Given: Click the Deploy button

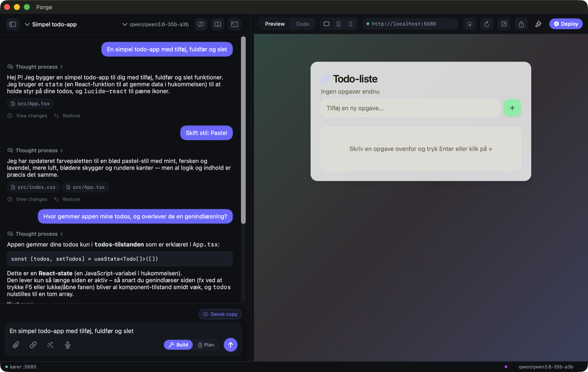Looking at the screenshot, I should [x=566, y=24].
